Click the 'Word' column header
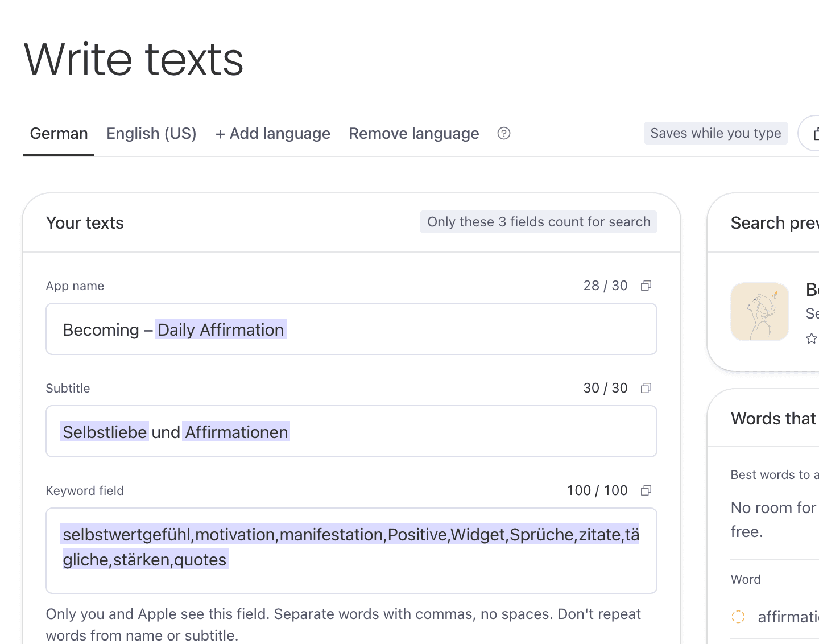This screenshot has width=819, height=644. (746, 580)
